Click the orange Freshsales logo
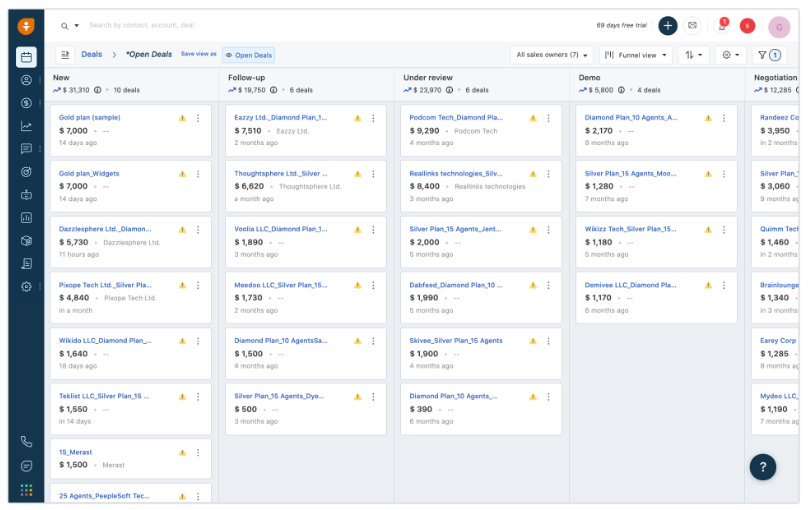Image resolution: width=810 pixels, height=510 pixels. [26, 26]
